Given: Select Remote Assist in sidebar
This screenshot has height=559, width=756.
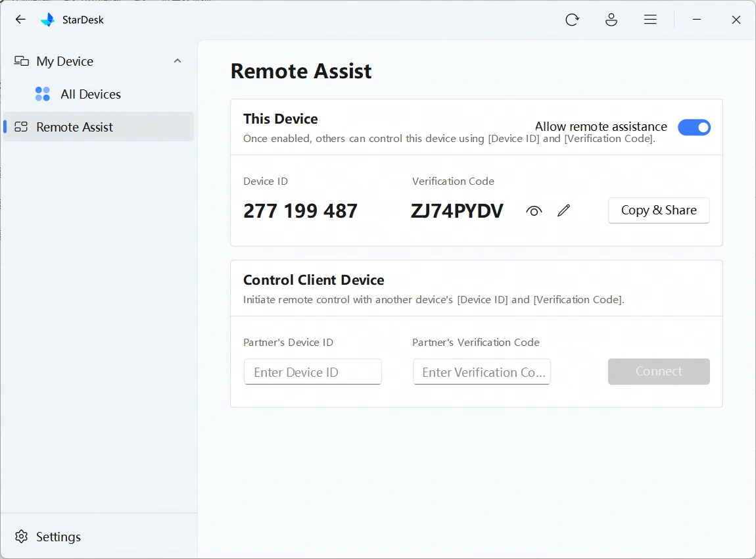Looking at the screenshot, I should click(99, 127).
